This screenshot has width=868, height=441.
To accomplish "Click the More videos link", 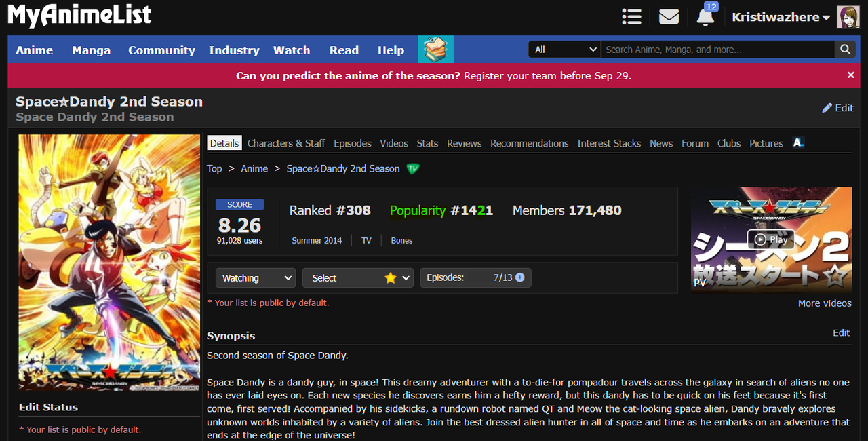I will pos(825,303).
